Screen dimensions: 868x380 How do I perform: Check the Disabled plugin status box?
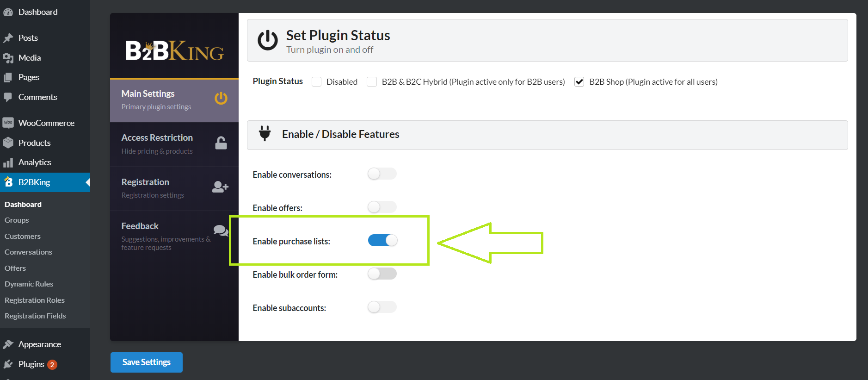[317, 82]
